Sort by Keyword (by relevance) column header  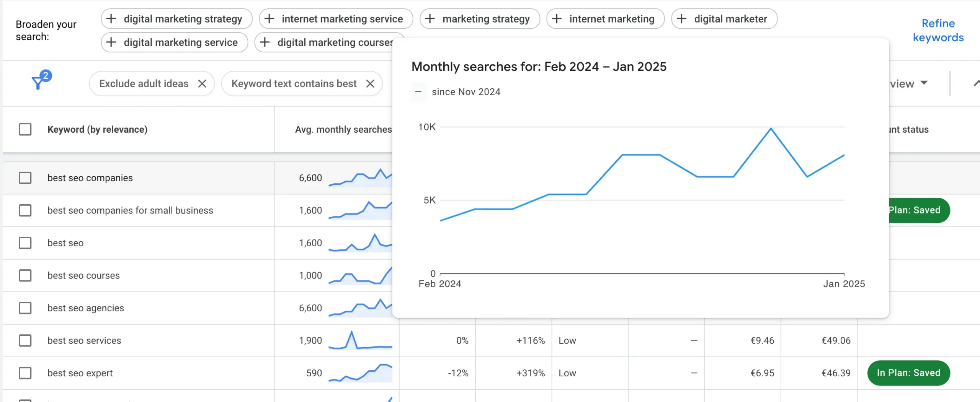tap(97, 129)
